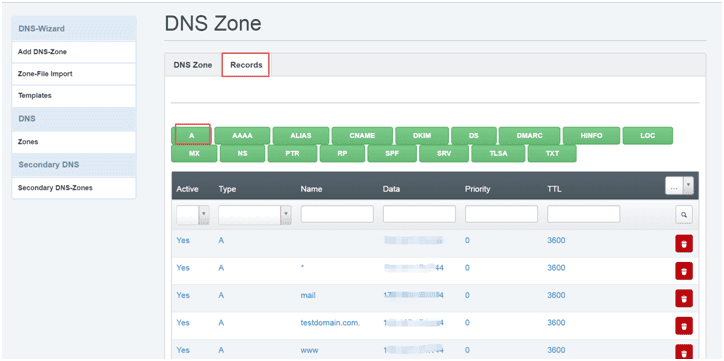Add a new A record
The height and width of the screenshot is (361, 724).
(x=192, y=136)
